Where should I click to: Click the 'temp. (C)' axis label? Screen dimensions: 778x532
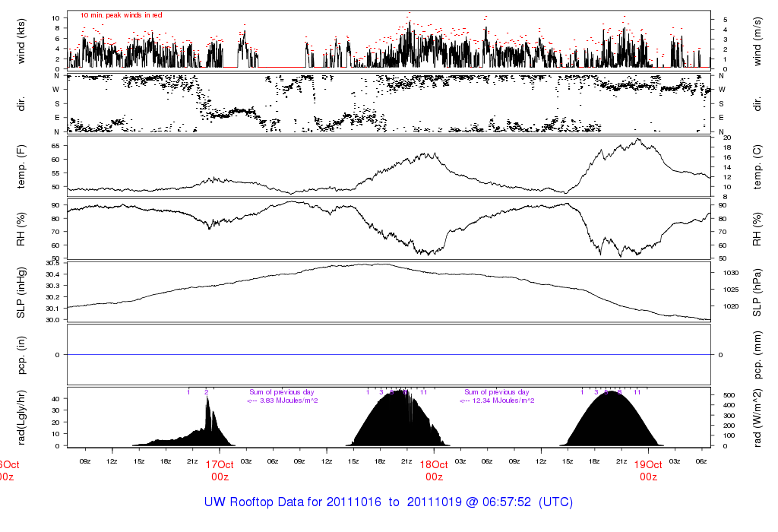pos(757,167)
